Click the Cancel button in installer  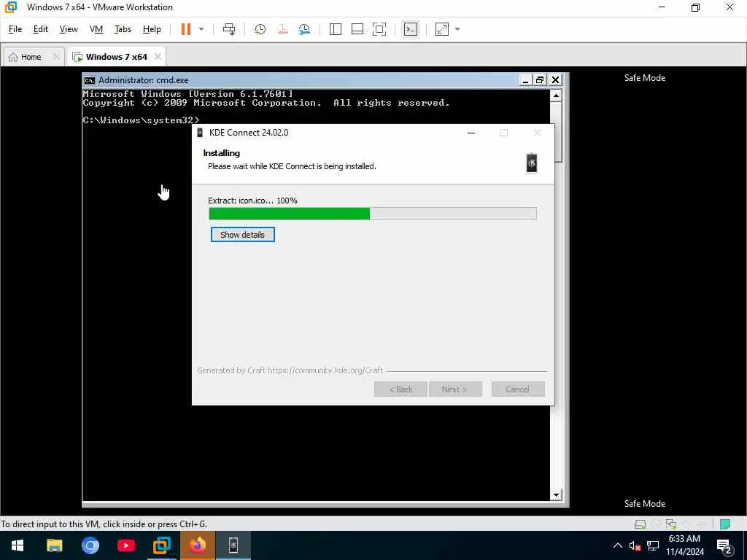[518, 389]
